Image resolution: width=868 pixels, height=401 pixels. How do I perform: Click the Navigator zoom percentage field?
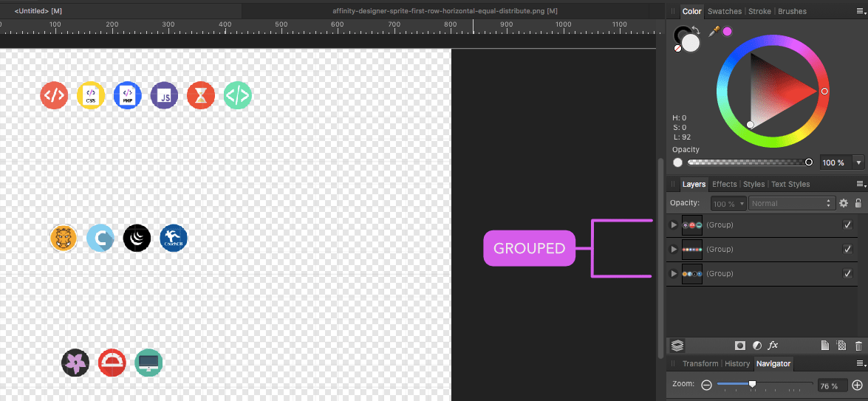coord(832,385)
